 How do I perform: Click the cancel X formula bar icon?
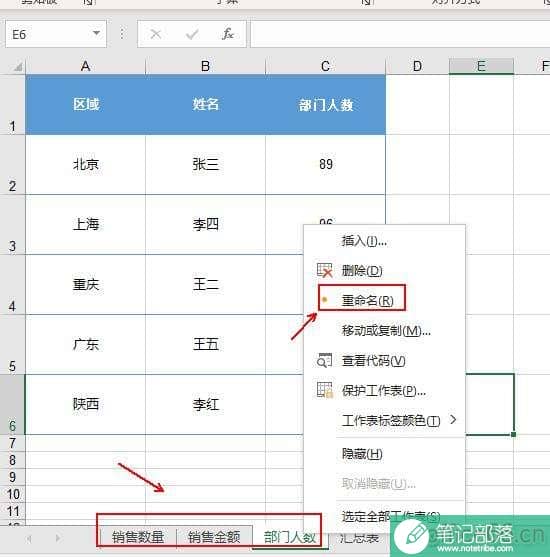(x=156, y=34)
